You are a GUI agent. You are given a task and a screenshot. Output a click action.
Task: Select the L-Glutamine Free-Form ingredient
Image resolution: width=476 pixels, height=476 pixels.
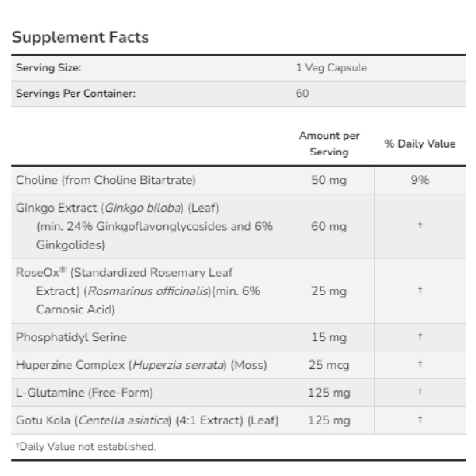tap(84, 393)
